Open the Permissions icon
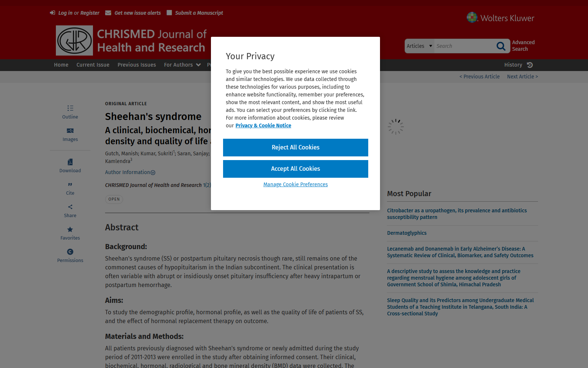This screenshot has height=368, width=588. tap(70, 252)
